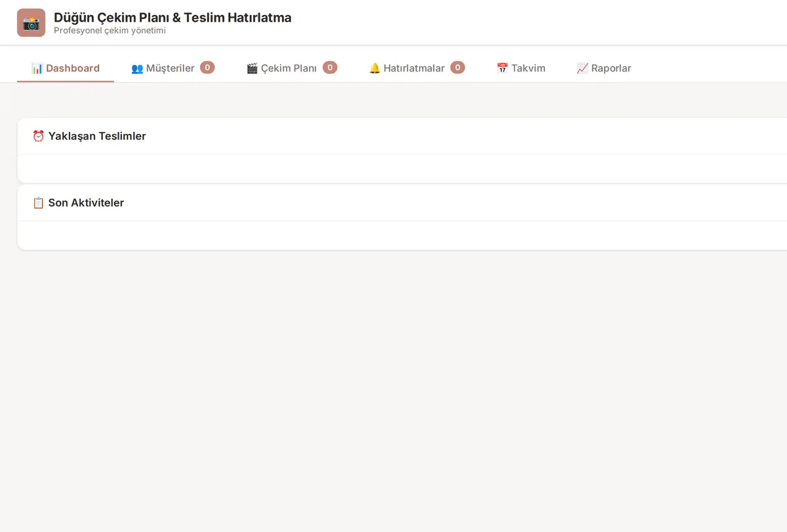Click the camera app logo icon
Image resolution: width=787 pixels, height=532 pixels.
click(x=31, y=23)
